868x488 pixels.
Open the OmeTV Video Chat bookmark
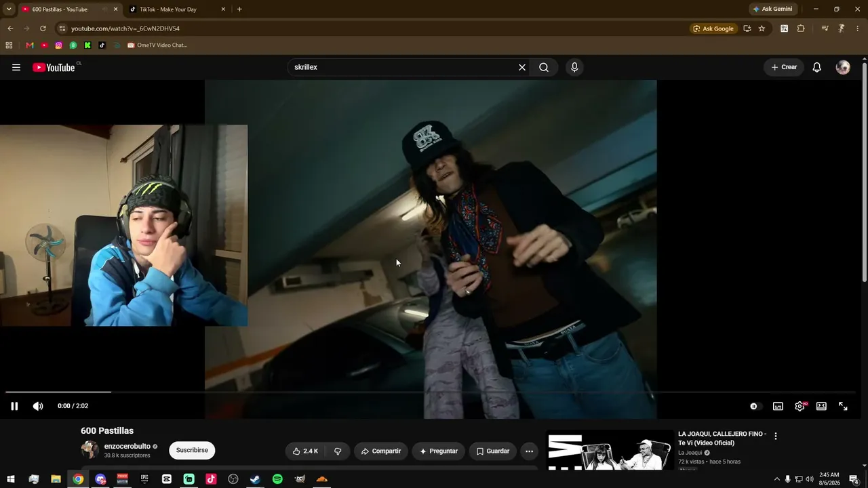click(157, 45)
